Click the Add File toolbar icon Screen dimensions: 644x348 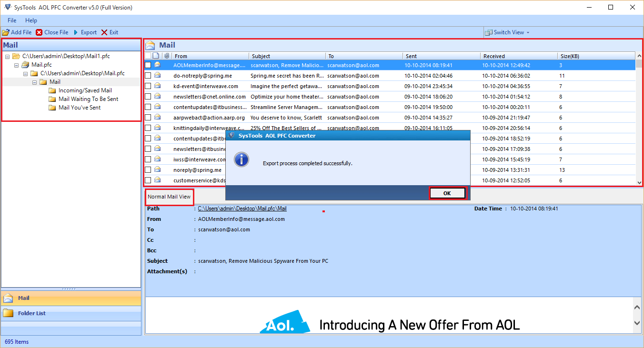5,32
